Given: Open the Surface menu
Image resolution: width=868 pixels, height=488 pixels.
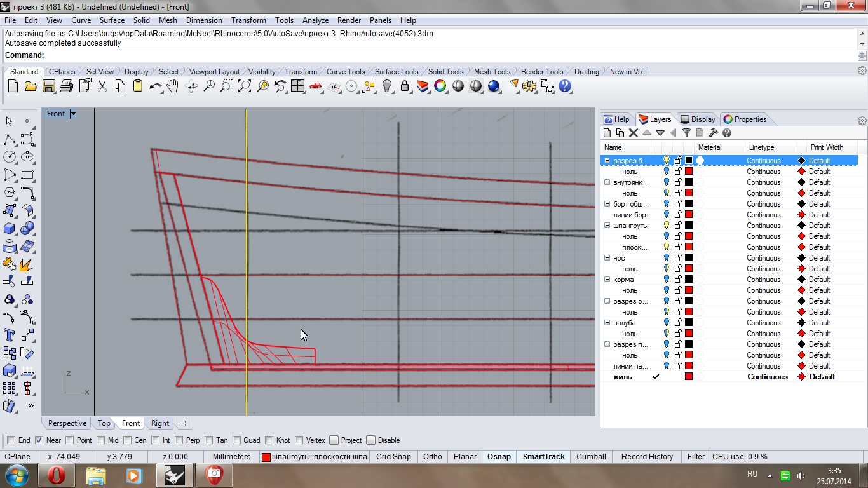Looking at the screenshot, I should tap(112, 20).
